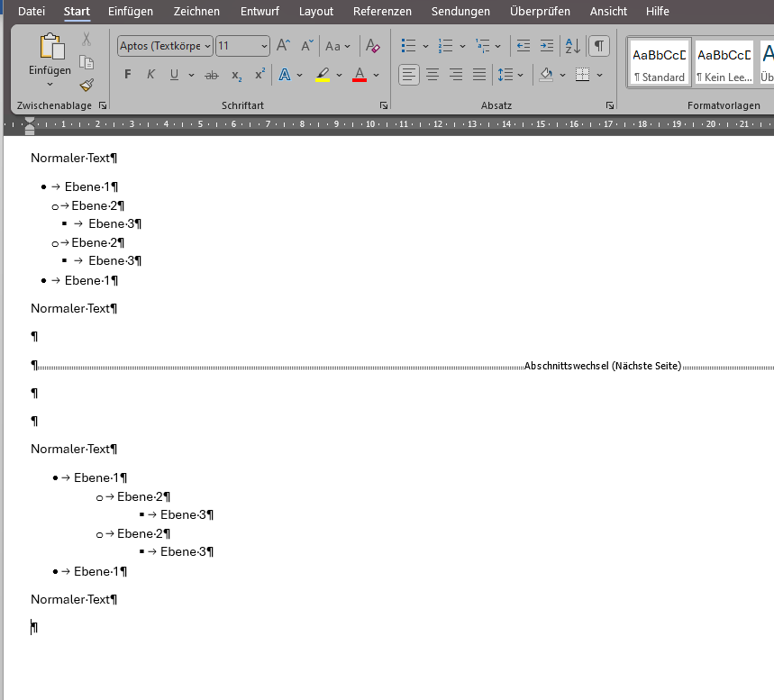This screenshot has width=774, height=700.
Task: Open Absatz dialog launcher
Action: point(610,105)
